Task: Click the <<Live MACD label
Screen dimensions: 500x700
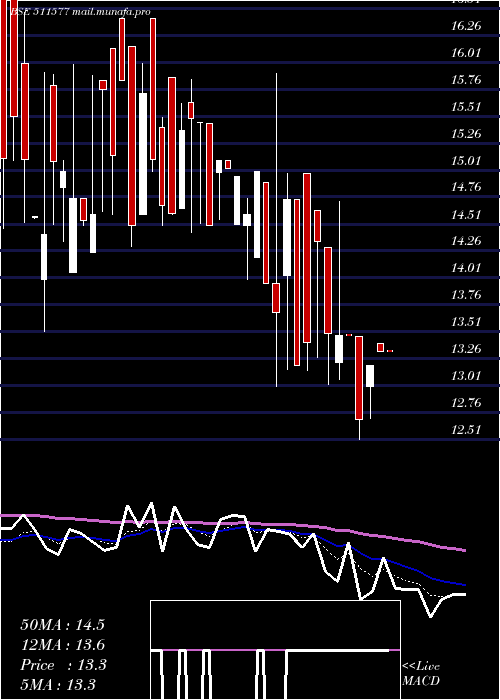Action: (x=421, y=674)
